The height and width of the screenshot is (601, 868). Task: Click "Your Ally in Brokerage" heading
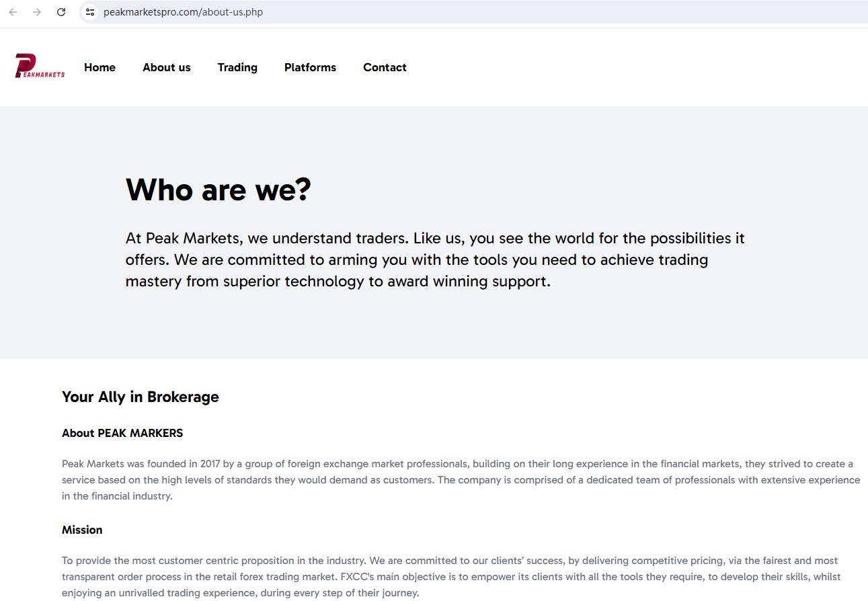click(140, 397)
